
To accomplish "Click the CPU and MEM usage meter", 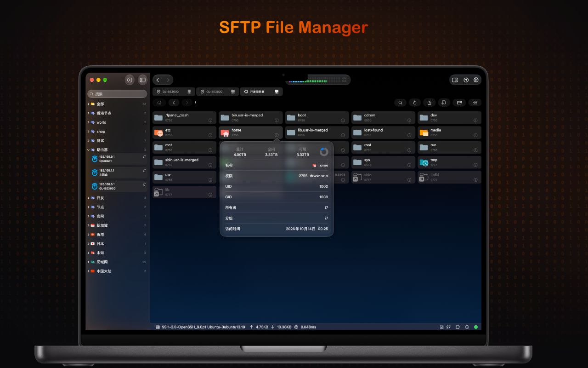I will pyautogui.click(x=318, y=80).
